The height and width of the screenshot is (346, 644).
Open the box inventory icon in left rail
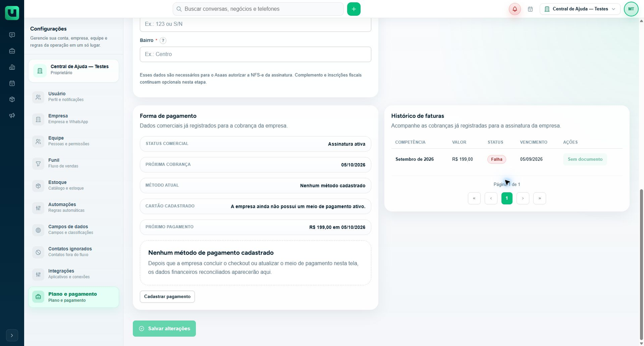pos(12,99)
